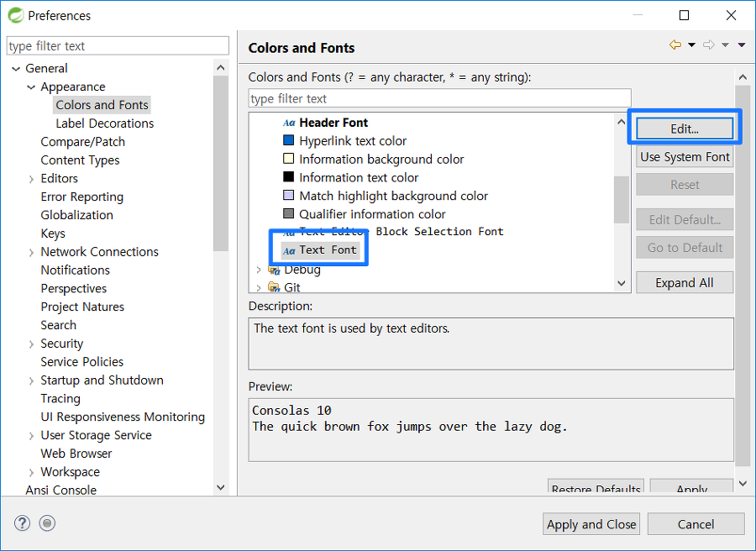Click the Edit... button
Image resolution: width=756 pixels, height=551 pixels.
point(685,129)
